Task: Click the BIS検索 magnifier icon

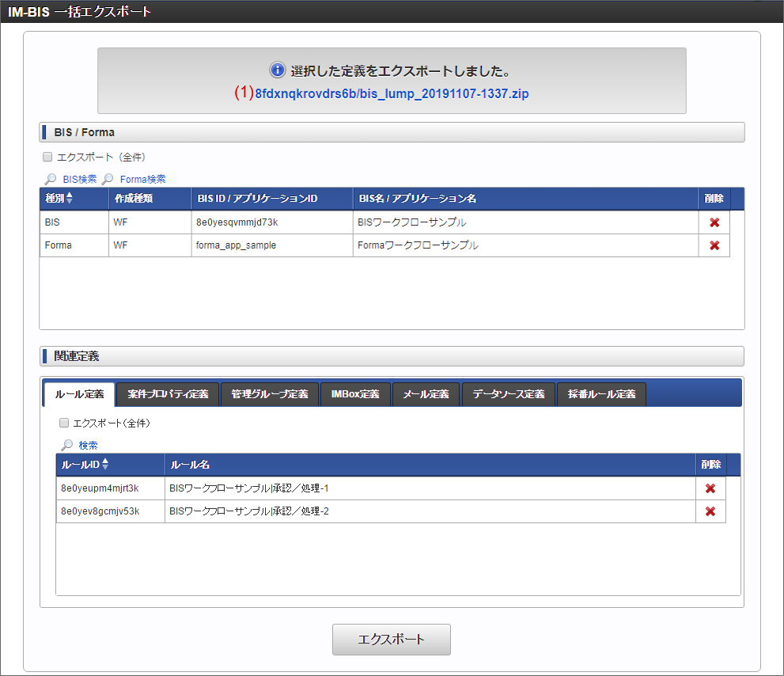Action: point(50,180)
